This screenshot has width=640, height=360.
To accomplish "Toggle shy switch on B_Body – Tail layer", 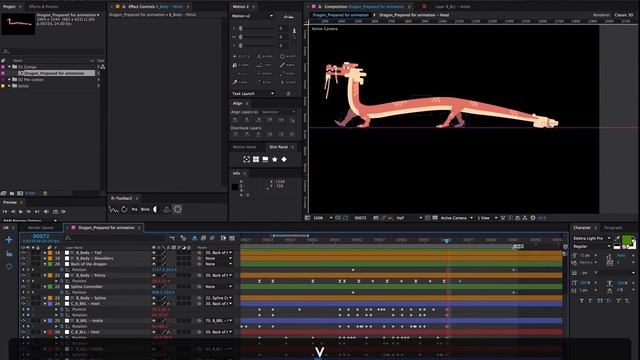I will pos(154,253).
